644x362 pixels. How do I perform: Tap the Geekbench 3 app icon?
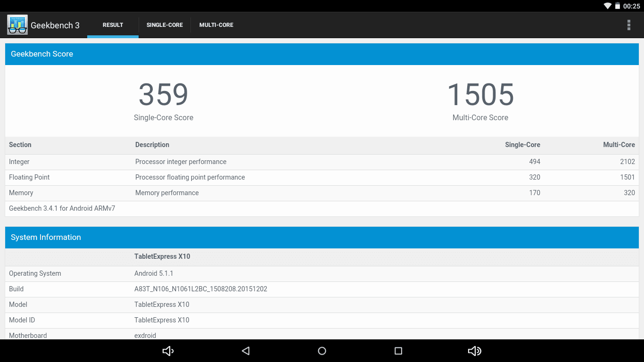pos(17,25)
